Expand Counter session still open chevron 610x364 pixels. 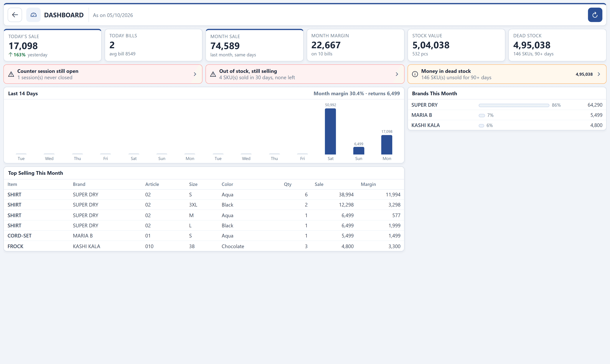point(195,74)
